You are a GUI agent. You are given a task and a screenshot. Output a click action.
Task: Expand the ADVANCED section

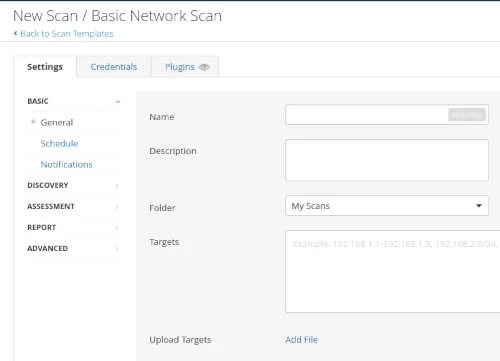point(73,248)
